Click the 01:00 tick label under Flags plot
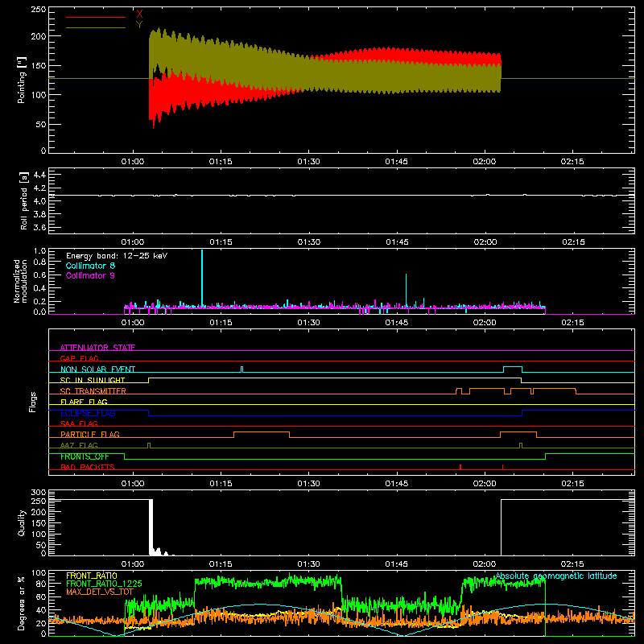 click(133, 484)
